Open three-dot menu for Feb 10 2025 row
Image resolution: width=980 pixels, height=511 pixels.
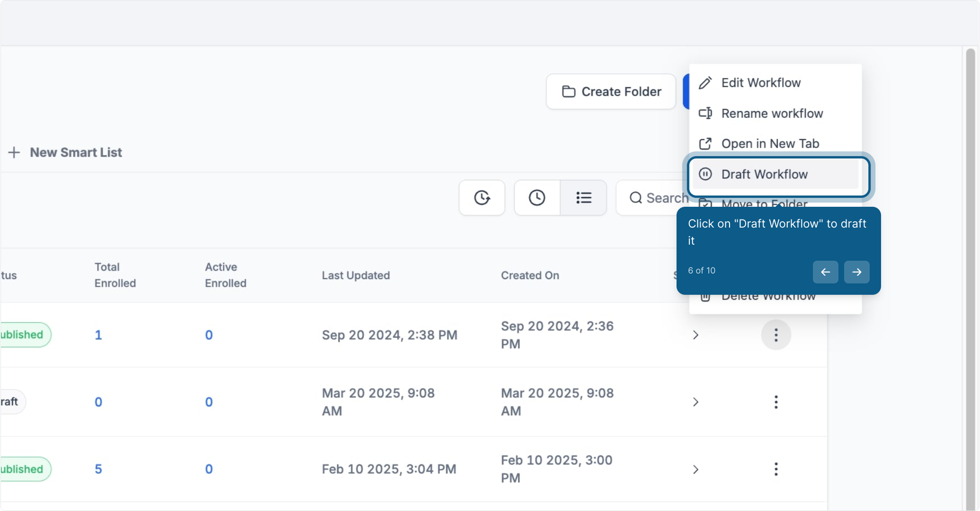[776, 469]
